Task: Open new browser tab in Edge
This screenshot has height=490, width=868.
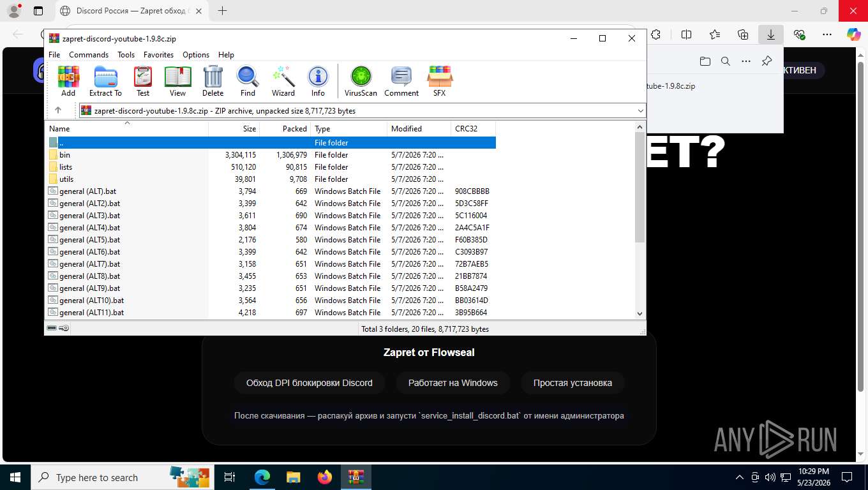Action: click(x=222, y=11)
